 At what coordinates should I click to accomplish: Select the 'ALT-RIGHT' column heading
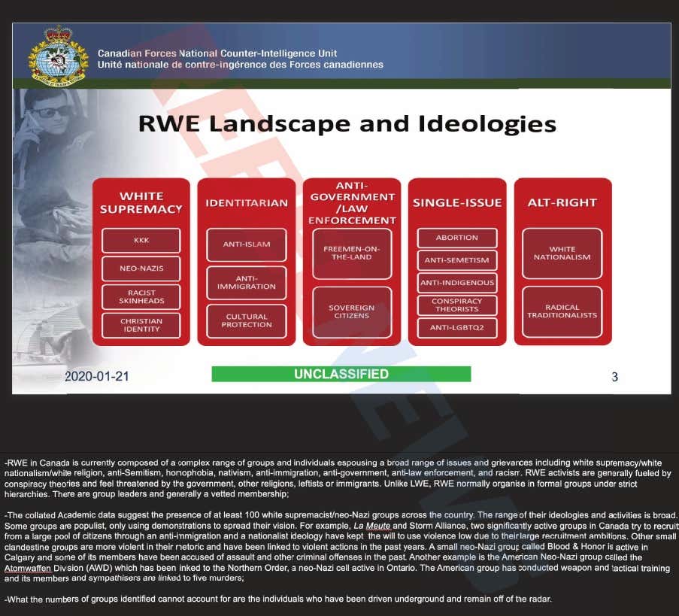click(562, 203)
